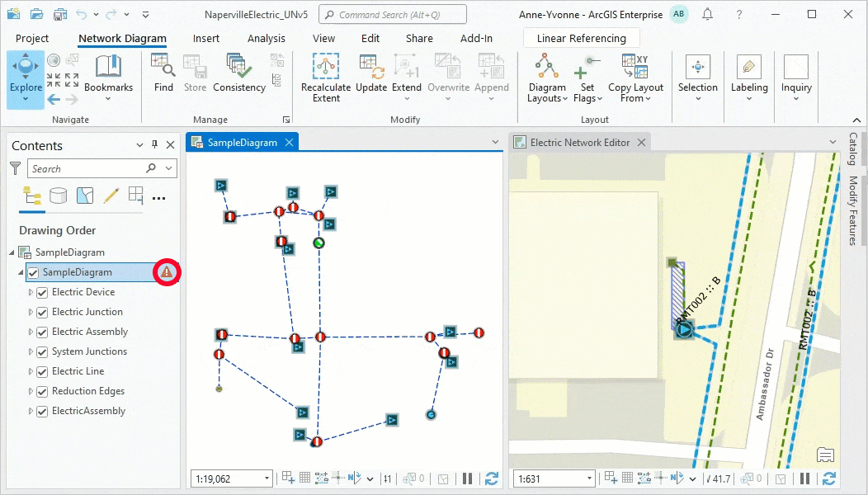The image size is (868, 495).
Task: Show the full extent globe icon
Action: point(54,59)
